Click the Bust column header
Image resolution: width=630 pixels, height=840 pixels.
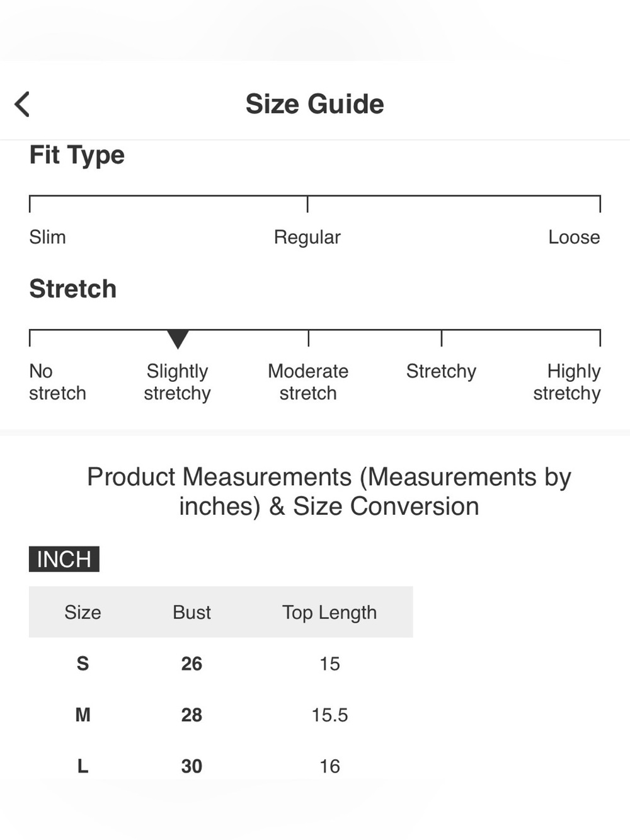[x=192, y=612]
